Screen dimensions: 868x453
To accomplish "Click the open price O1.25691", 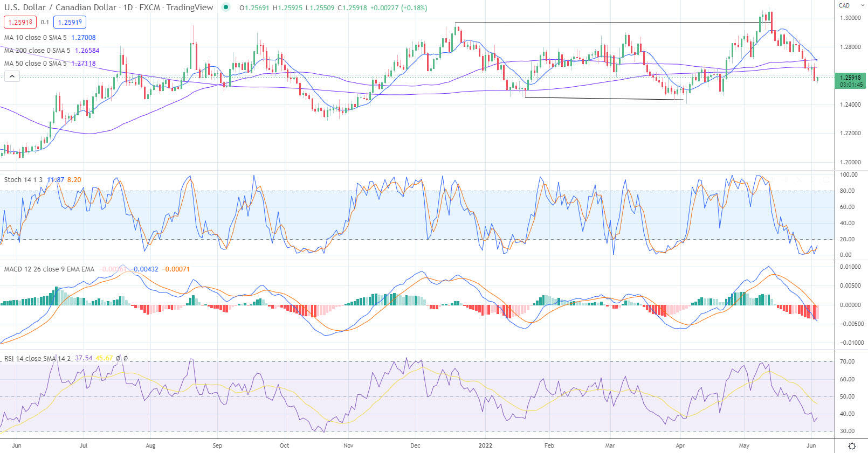I will [255, 8].
